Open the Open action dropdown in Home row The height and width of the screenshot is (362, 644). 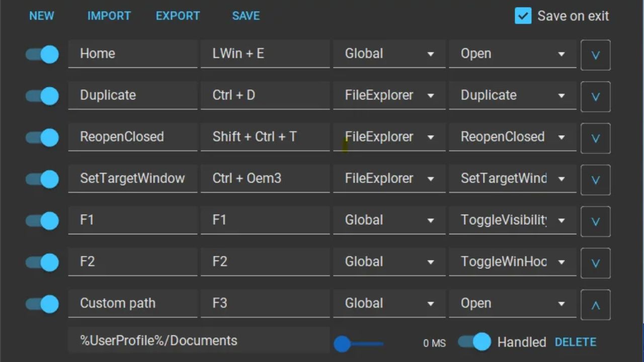coord(513,54)
